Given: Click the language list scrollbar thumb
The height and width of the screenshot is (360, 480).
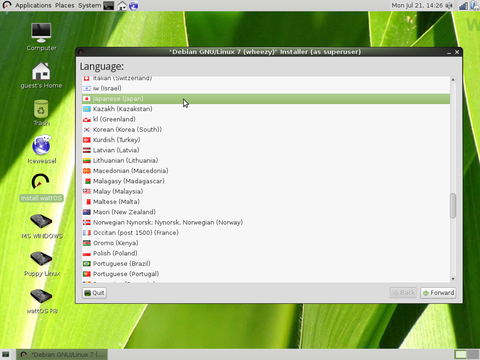Looking at the screenshot, I should click(453, 206).
